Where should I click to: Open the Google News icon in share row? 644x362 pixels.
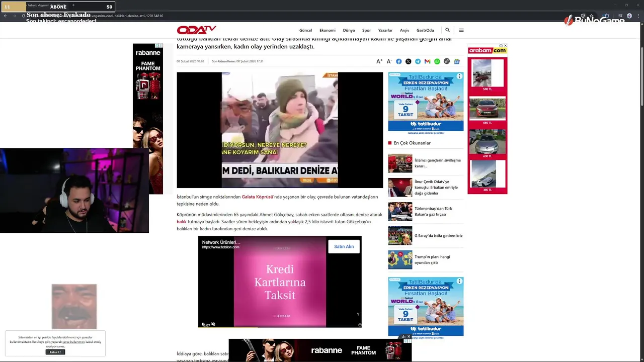pos(457,61)
